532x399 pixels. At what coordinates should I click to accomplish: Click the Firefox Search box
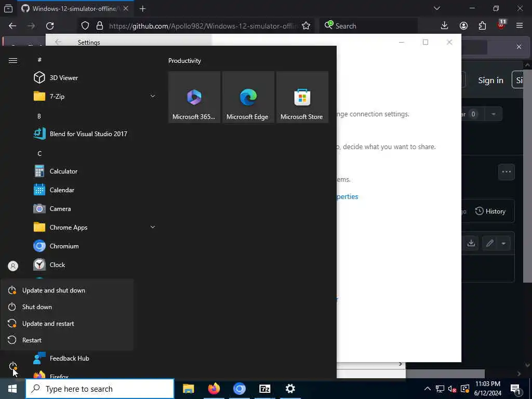click(x=368, y=26)
